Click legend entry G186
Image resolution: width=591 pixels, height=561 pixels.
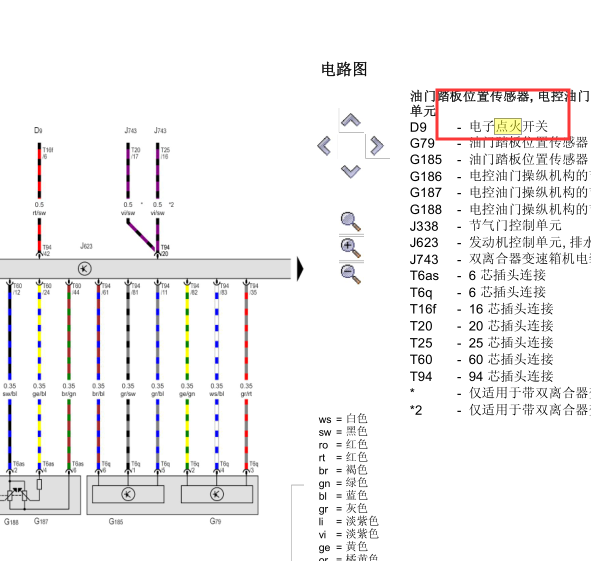tap(500, 176)
